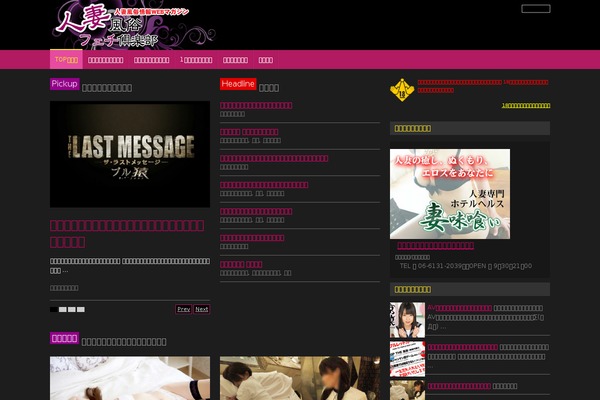Screen dimensions: 600x400
Task: Open the navigation tab beginning with "1"
Action: [196, 60]
